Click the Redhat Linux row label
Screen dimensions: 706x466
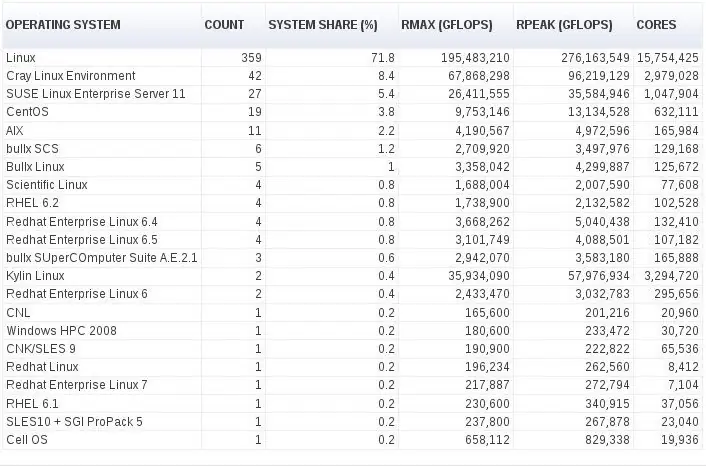(x=42, y=366)
